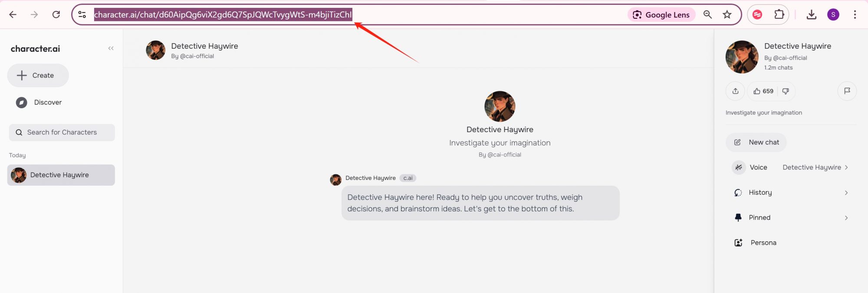This screenshot has height=293, width=868.
Task: Report character with the flag icon
Action: (847, 91)
